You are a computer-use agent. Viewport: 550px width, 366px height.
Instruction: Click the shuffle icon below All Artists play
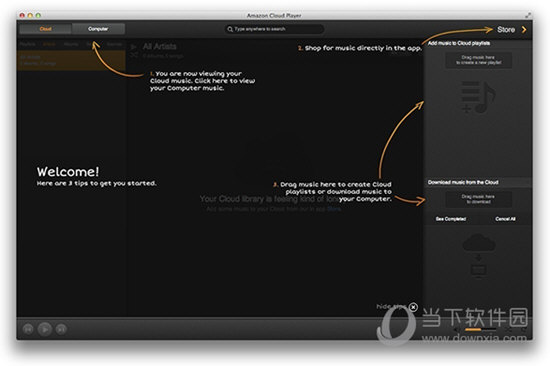[x=134, y=55]
